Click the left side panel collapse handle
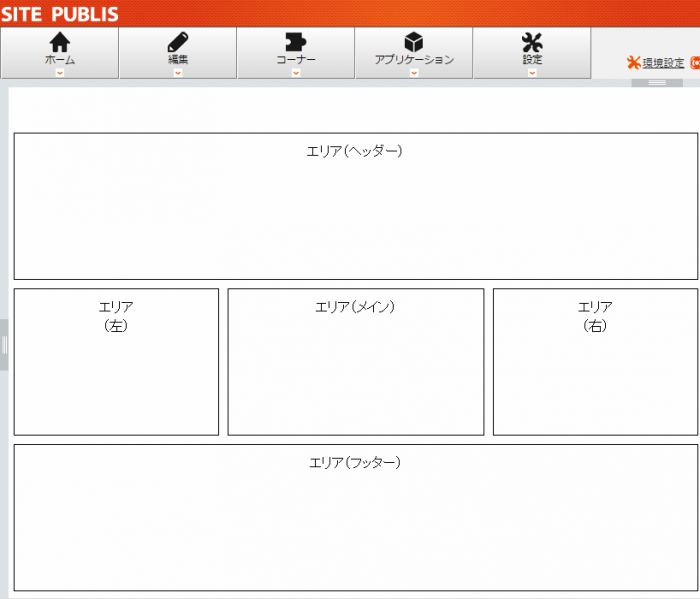Screen dimensions: 700x599 (x=4, y=345)
